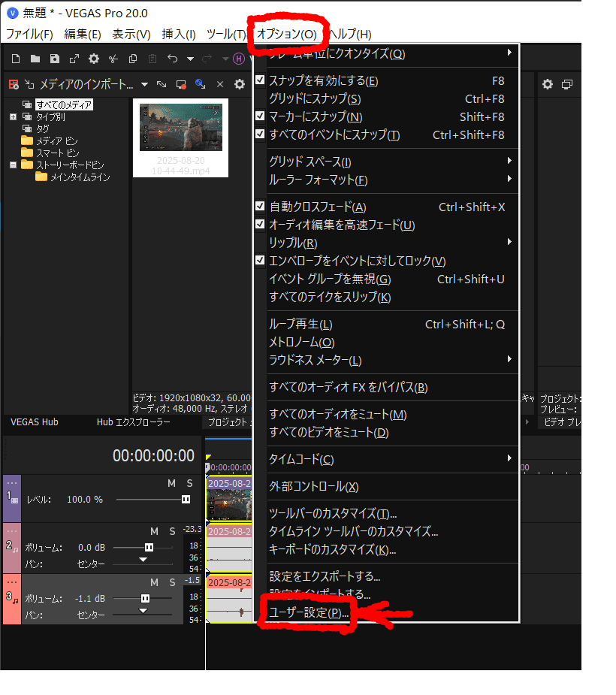This screenshot has width=616, height=695.
Task: Open the 挿入(I) menu
Action: coord(179,34)
